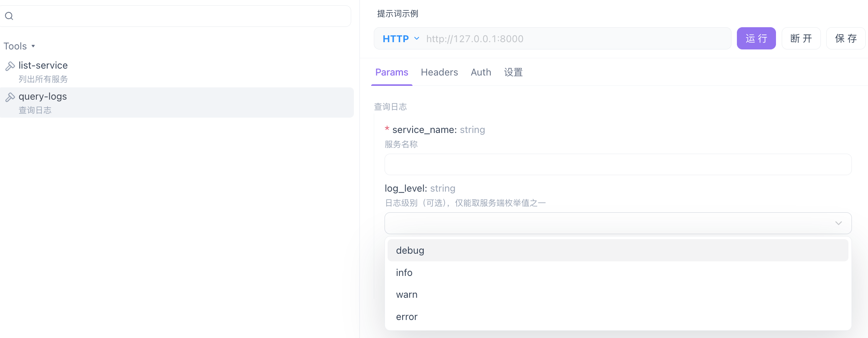
Task: Select debug log level option
Action: (618, 250)
